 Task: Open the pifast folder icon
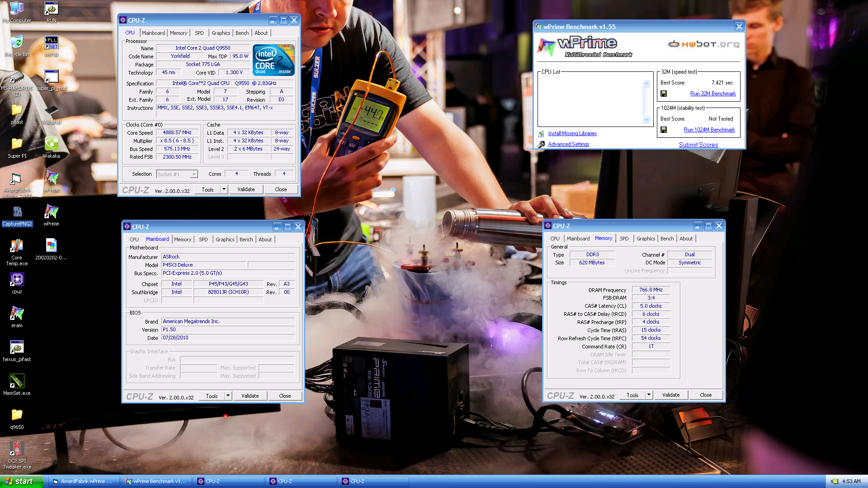click(x=17, y=114)
